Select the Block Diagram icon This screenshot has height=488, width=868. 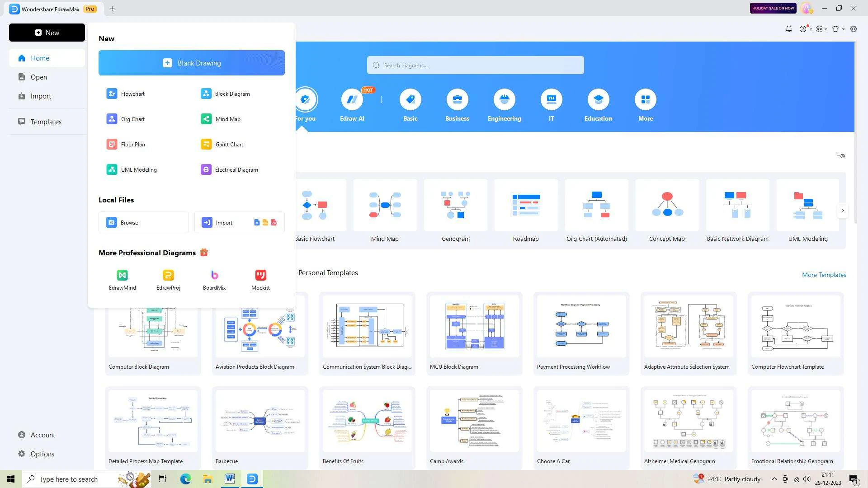206,94
